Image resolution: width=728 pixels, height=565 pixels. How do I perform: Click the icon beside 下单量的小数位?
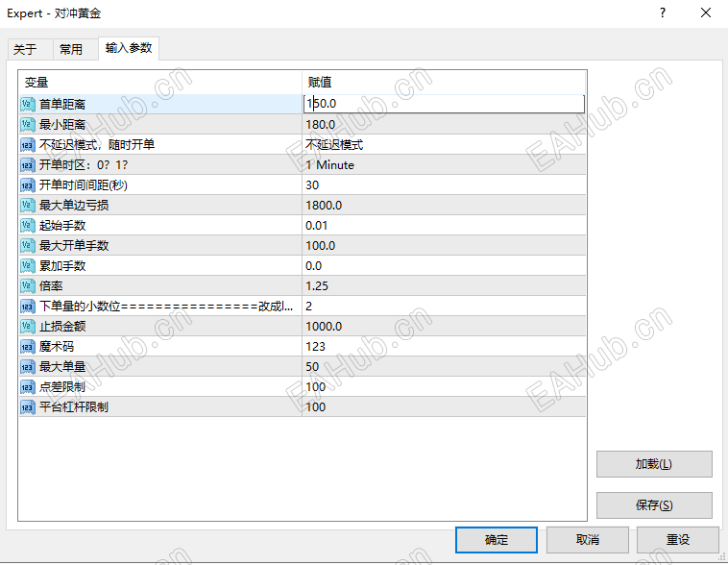(28, 307)
